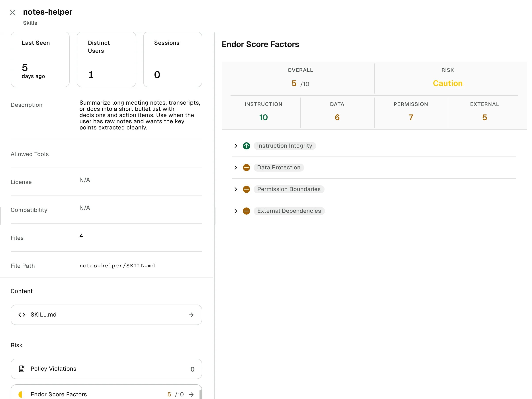
Task: Click the Sessions card
Action: pyautogui.click(x=173, y=60)
